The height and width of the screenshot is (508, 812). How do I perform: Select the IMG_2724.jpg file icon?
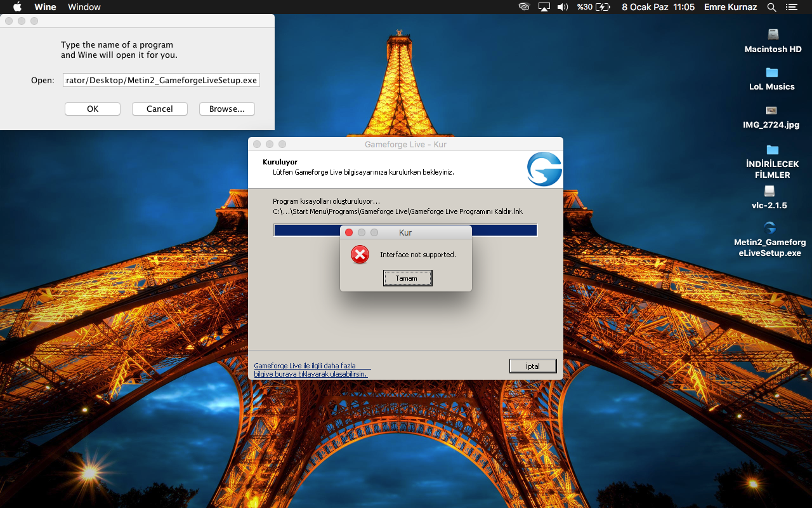click(771, 117)
